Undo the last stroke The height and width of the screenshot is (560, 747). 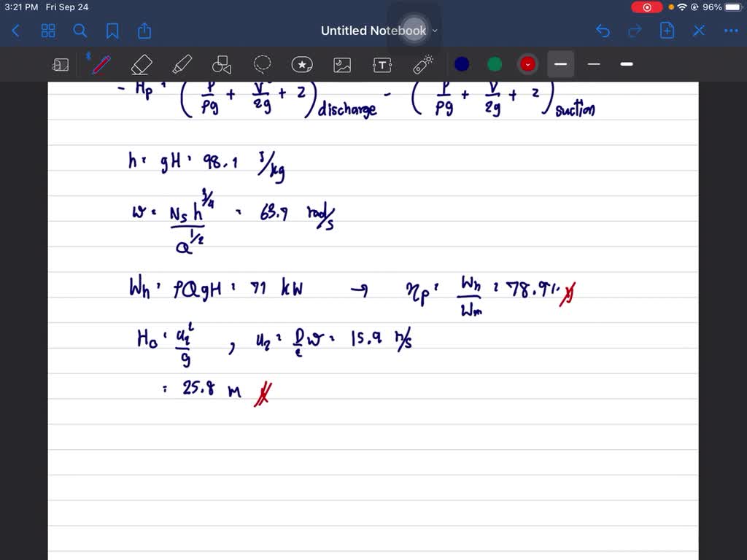click(603, 31)
